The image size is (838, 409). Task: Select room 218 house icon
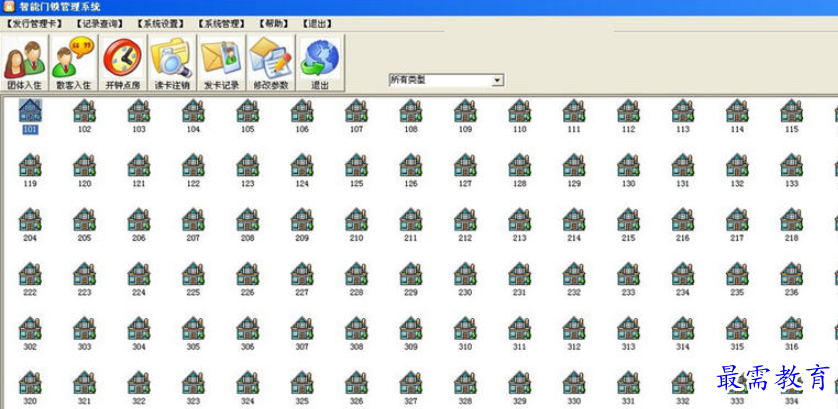pyautogui.click(x=792, y=220)
